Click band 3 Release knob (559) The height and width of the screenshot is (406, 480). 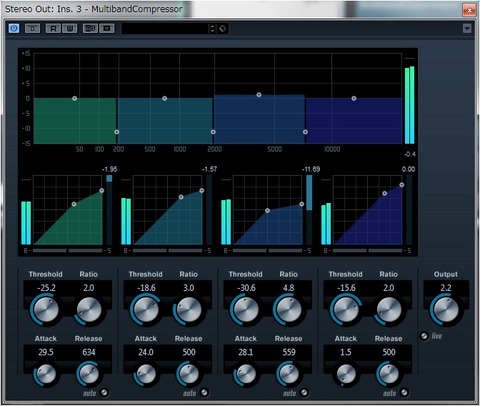pyautogui.click(x=289, y=374)
